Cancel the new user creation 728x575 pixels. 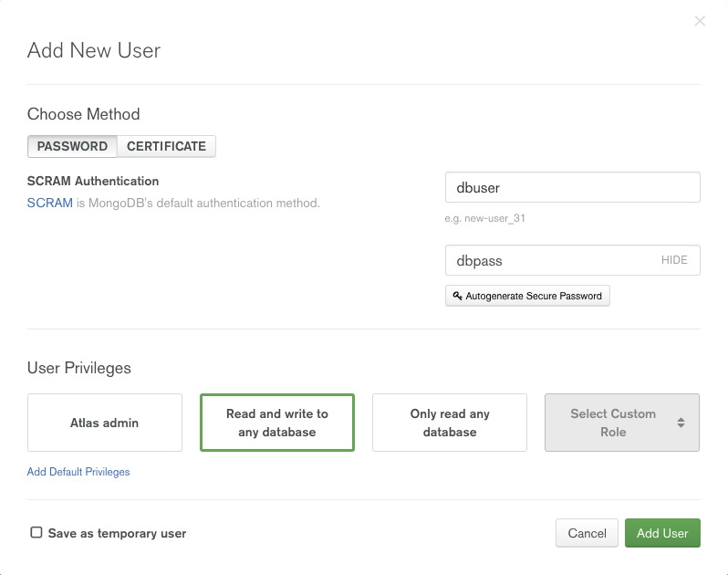[x=587, y=533]
